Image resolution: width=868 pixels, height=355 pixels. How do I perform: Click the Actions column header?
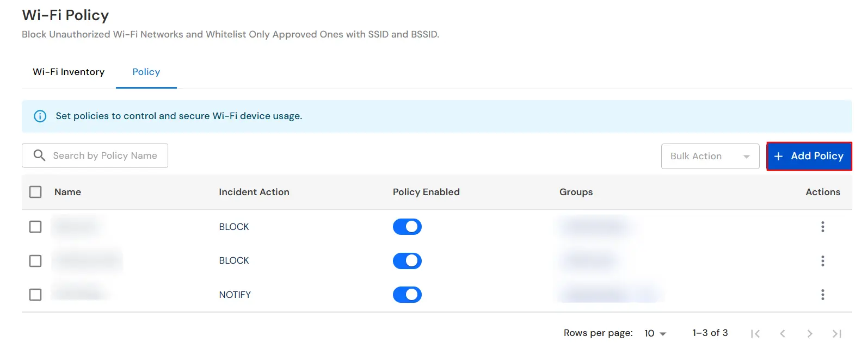coord(823,192)
